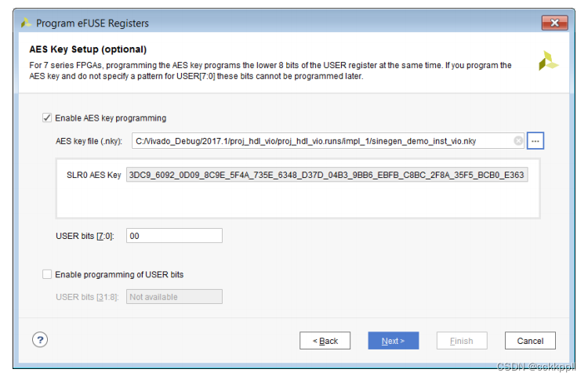Browse for AES key file with ellipsis button
Viewport: 588px width, 380px height.
[535, 141]
